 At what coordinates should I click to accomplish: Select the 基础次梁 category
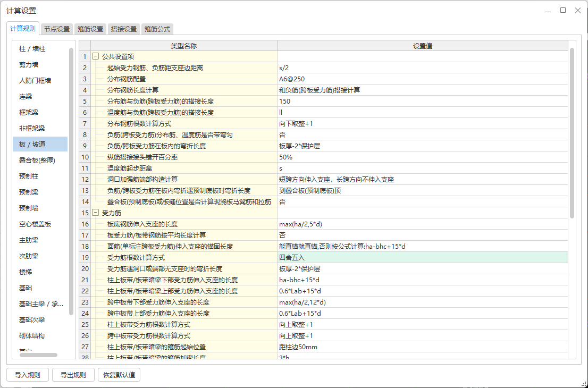[40, 320]
